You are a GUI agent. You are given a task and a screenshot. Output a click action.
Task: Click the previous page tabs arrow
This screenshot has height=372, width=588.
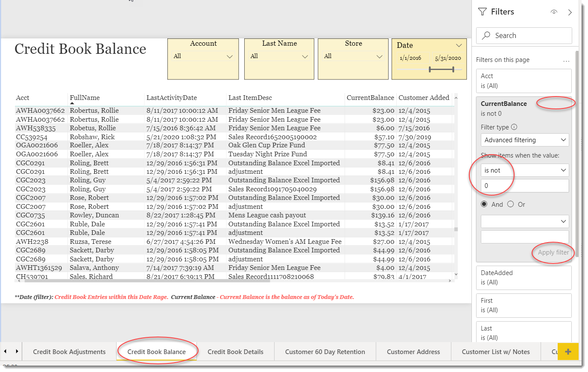(5, 351)
